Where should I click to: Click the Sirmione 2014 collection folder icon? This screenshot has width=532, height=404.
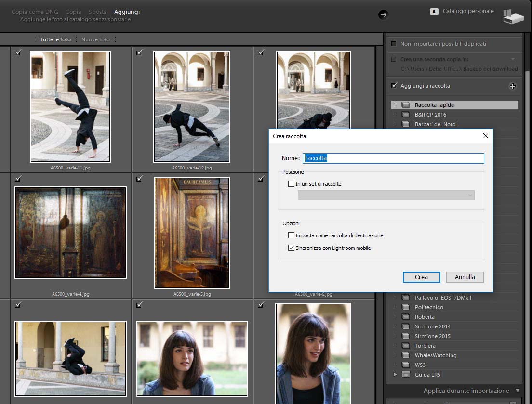pyautogui.click(x=405, y=326)
